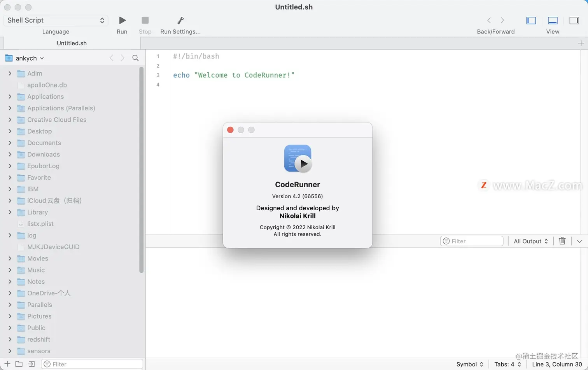Navigate back in the file sidebar
Screen dimensions: 588x370
112,58
